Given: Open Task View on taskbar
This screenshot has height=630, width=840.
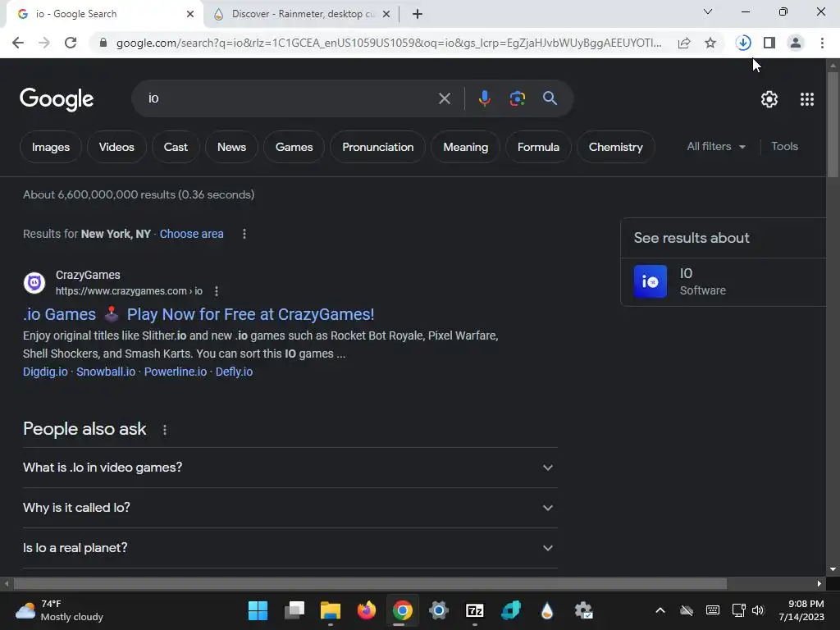Looking at the screenshot, I should coord(294,610).
